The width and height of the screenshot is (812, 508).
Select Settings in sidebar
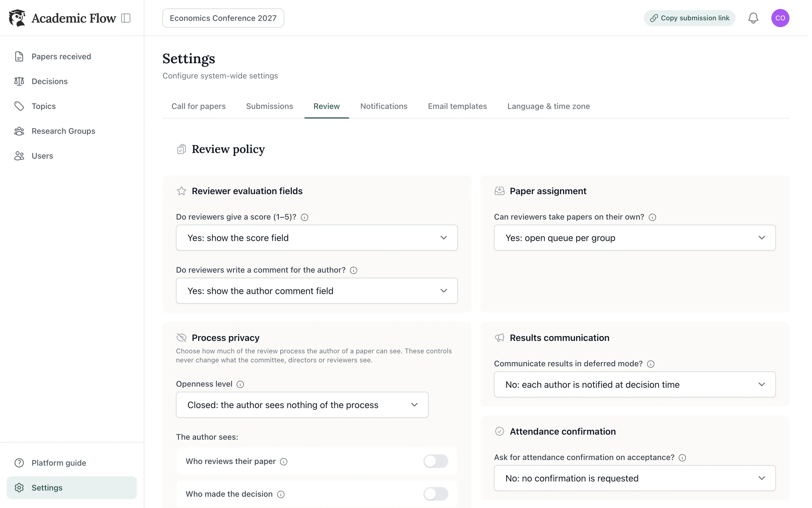(72, 488)
